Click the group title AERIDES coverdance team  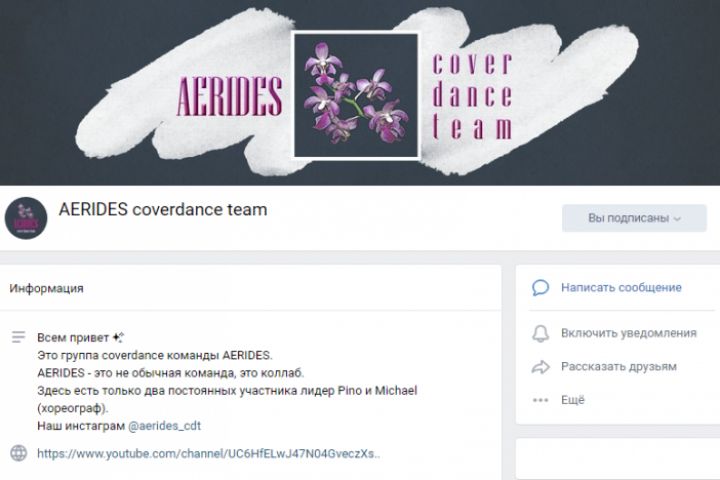click(x=163, y=209)
